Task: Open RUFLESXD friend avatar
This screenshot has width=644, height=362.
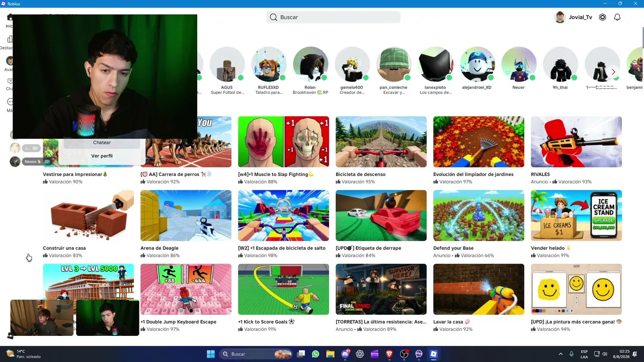Action: 269,64
